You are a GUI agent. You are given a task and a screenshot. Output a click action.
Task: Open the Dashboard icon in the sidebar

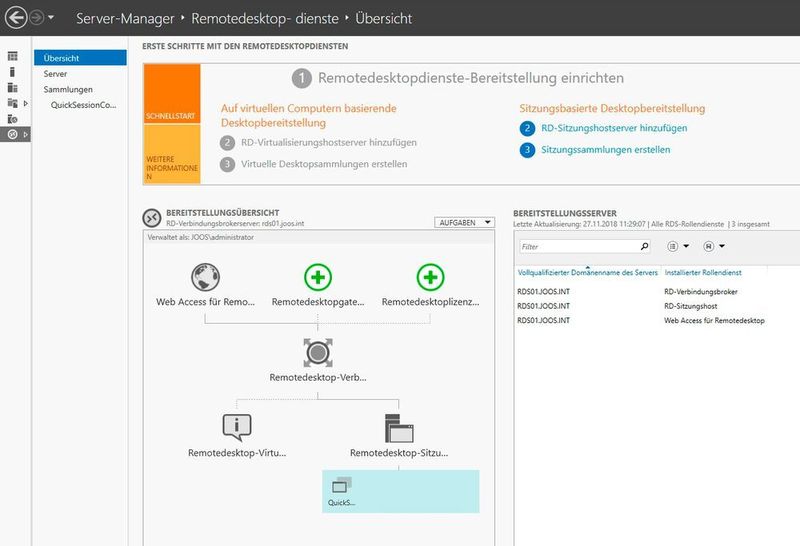pos(13,56)
